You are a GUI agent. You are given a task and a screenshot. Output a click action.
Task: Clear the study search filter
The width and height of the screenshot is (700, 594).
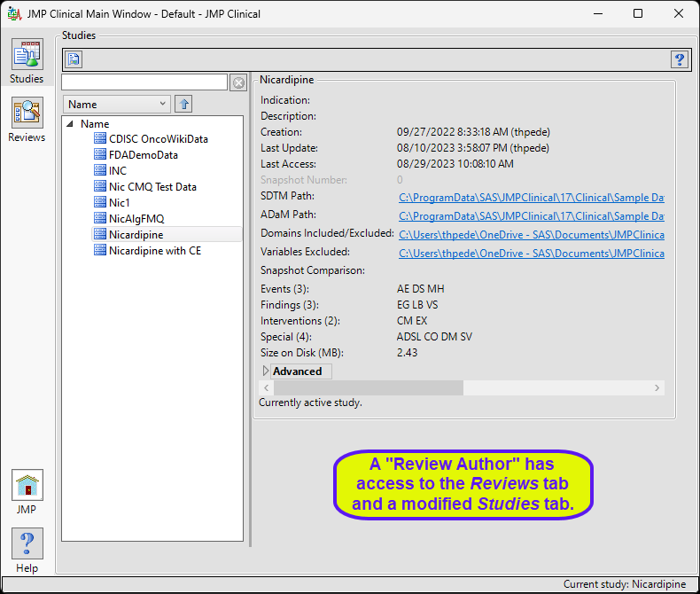[x=239, y=82]
